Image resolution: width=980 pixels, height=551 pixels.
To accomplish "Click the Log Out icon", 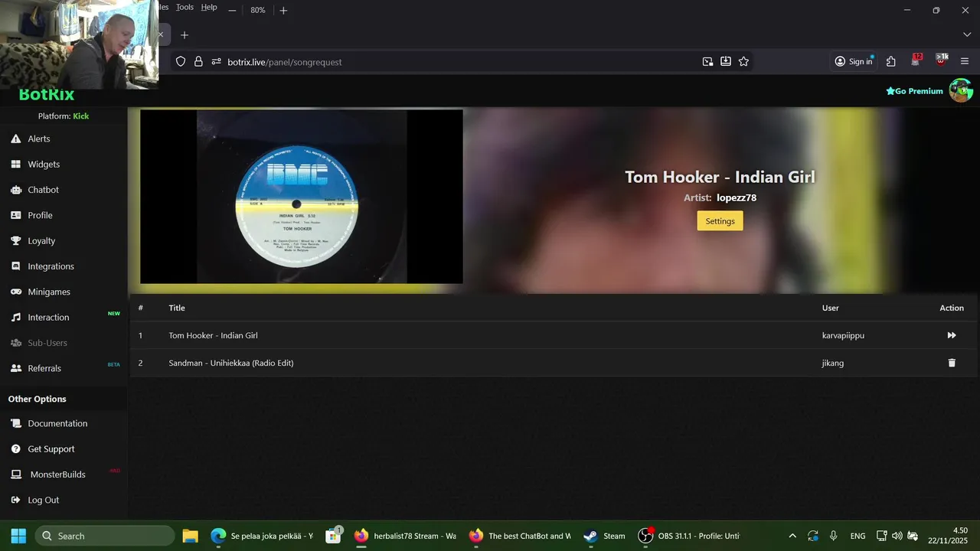I will pyautogui.click(x=15, y=500).
